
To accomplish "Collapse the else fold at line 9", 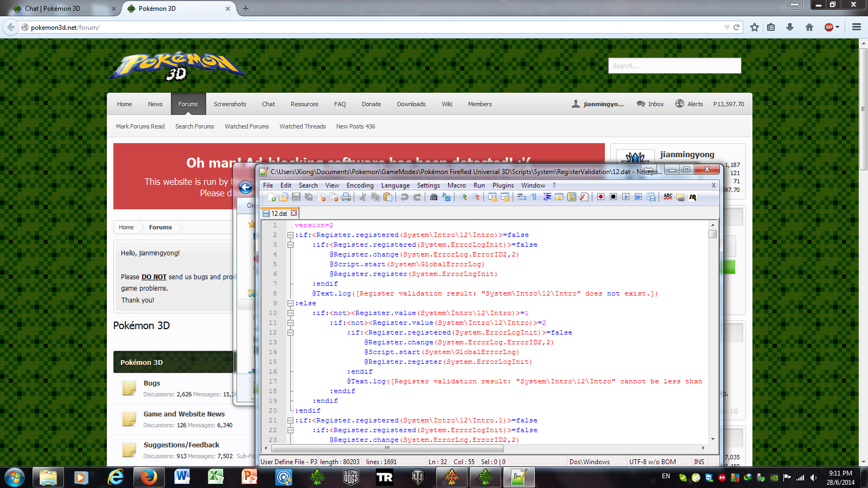I will pyautogui.click(x=290, y=303).
